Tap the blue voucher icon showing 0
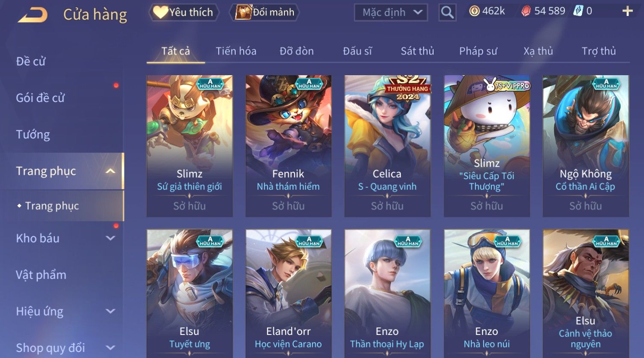This screenshot has width=644, height=358. [578, 11]
